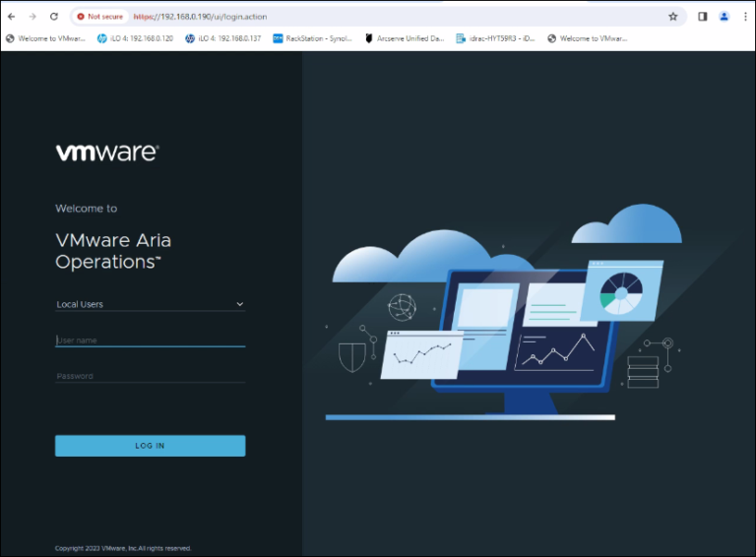756x557 pixels.
Task: Open the Chrome three-dot menu
Action: 745,17
